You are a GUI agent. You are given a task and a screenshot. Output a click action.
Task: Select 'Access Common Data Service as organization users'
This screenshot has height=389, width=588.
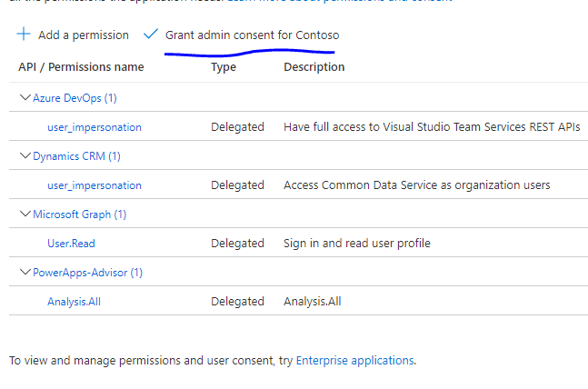click(x=416, y=185)
